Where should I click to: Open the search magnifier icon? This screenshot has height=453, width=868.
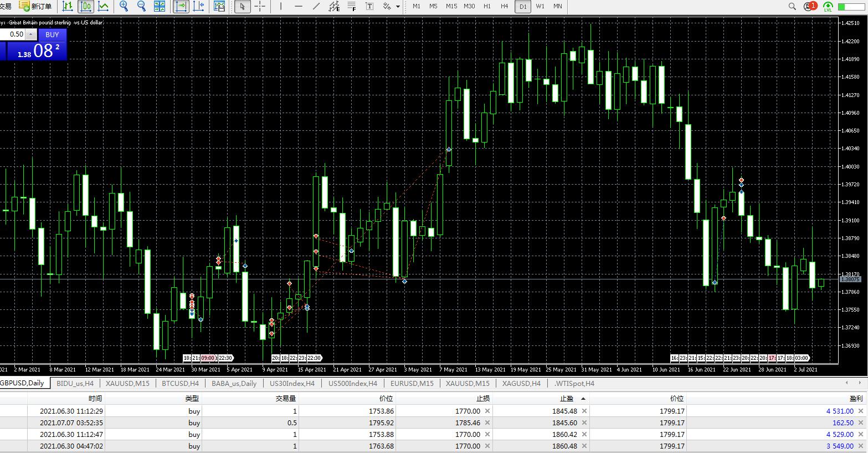pos(793,7)
